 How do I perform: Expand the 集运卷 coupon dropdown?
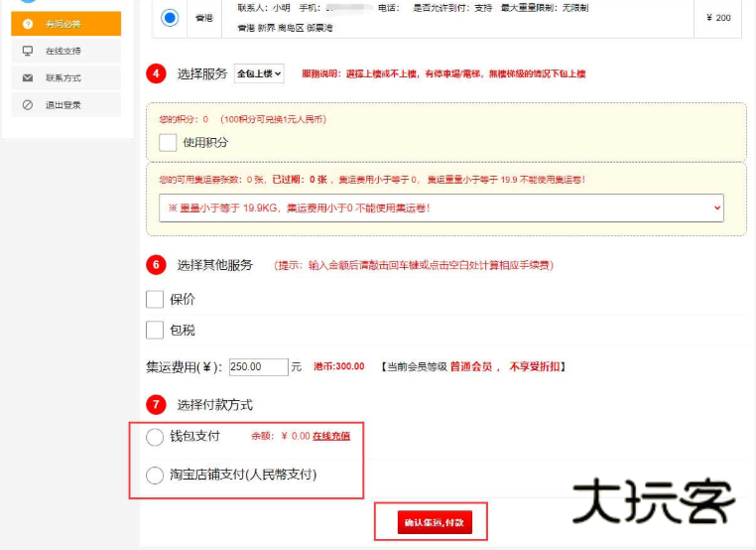pyautogui.click(x=441, y=207)
